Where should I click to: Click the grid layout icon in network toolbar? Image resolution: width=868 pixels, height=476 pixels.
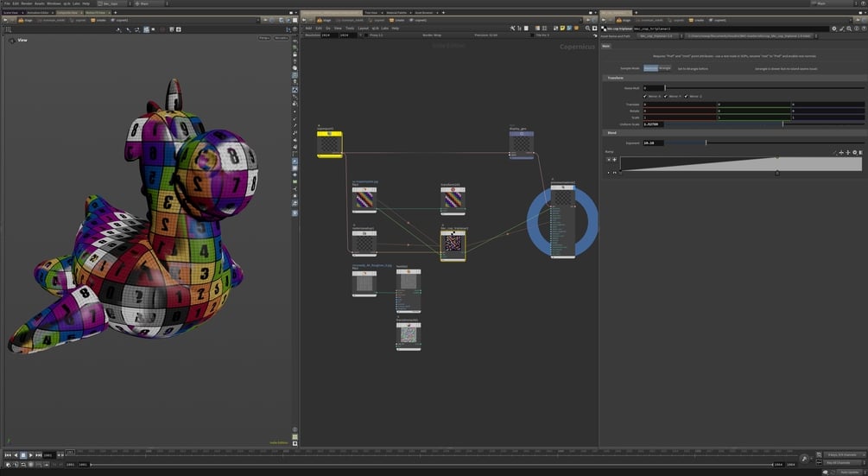(x=545, y=28)
